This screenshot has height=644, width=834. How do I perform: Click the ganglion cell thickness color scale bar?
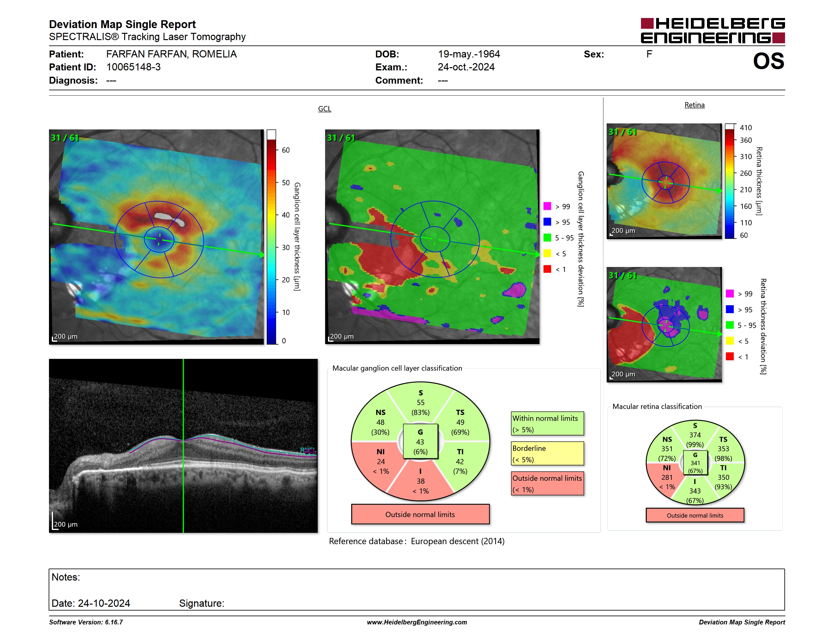tap(271, 236)
